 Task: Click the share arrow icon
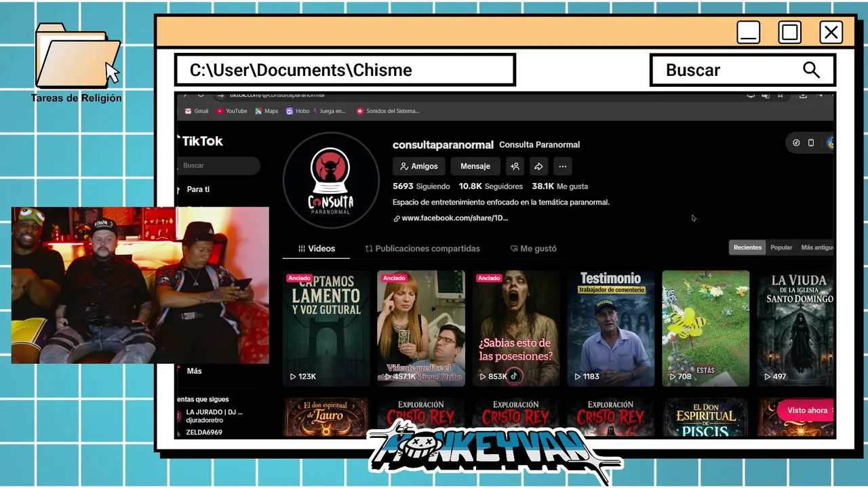point(538,166)
